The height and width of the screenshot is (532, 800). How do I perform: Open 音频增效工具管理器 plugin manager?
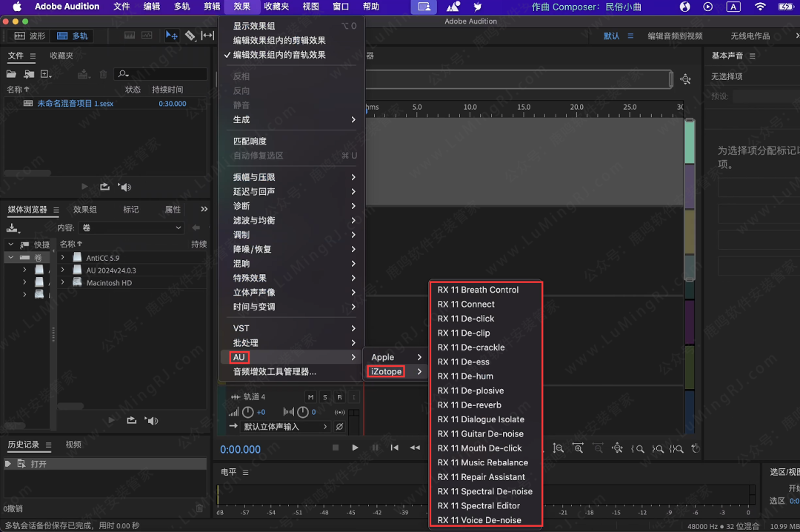click(275, 372)
